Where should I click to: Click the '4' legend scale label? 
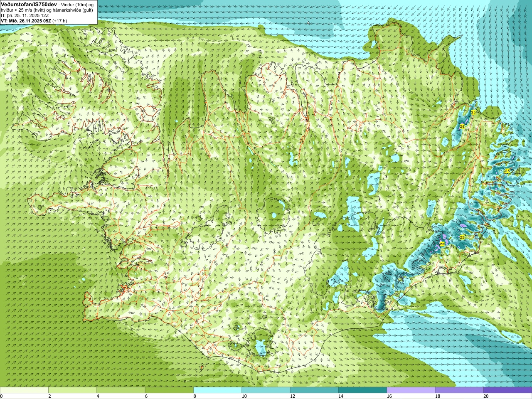pyautogui.click(x=98, y=396)
